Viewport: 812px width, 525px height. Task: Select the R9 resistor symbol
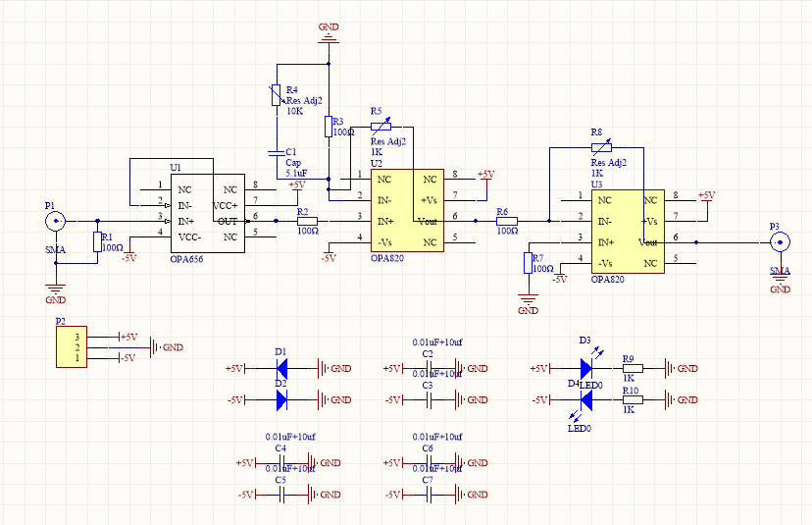[x=633, y=369]
